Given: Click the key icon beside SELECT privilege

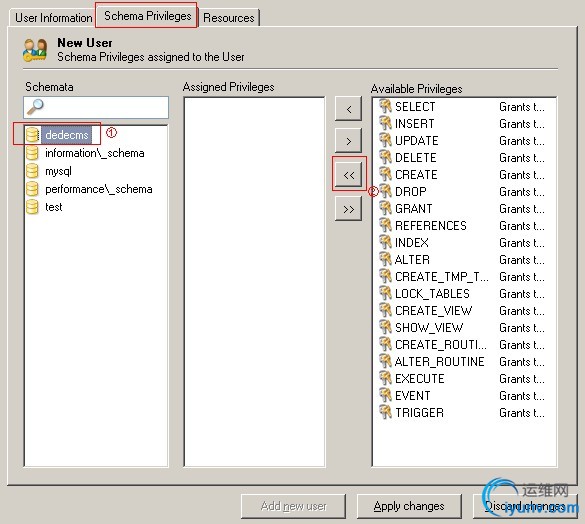Looking at the screenshot, I should 385,106.
